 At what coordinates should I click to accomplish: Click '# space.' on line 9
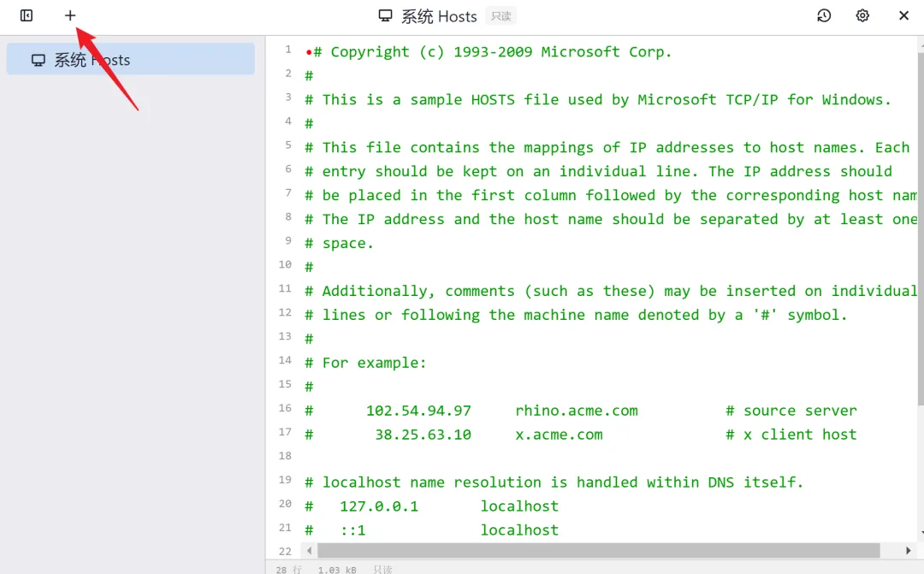(339, 244)
